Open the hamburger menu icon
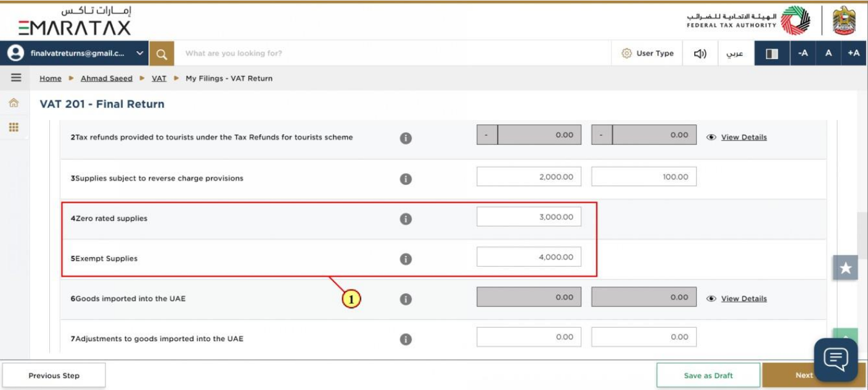Image resolution: width=868 pixels, height=390 pixels. click(x=16, y=78)
